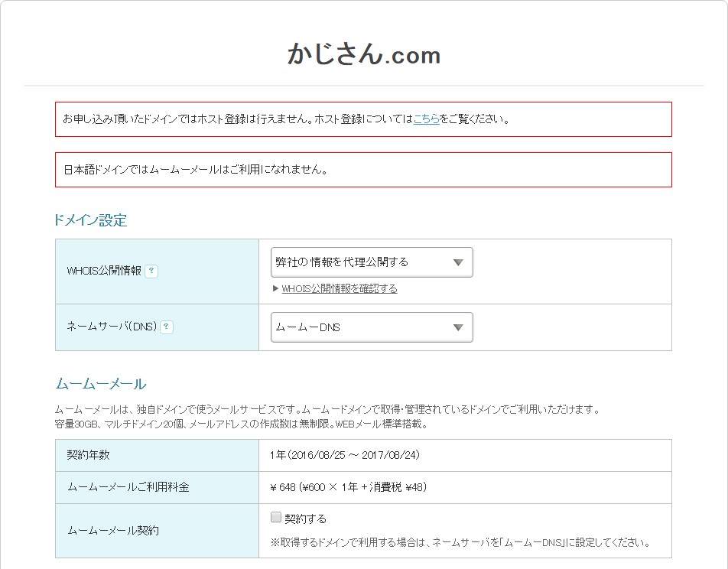Image resolution: width=728 pixels, height=569 pixels.
Task: Click the WHOIS公開情報 help icon
Action: coord(152,271)
